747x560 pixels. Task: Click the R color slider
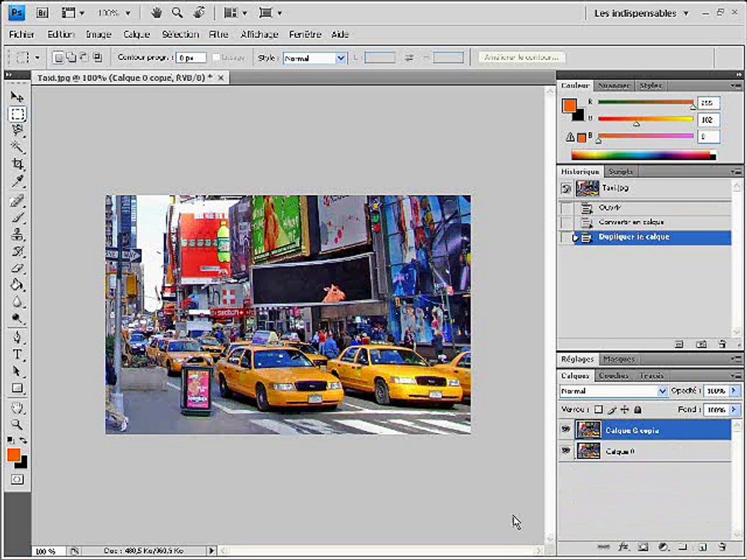pyautogui.click(x=646, y=102)
